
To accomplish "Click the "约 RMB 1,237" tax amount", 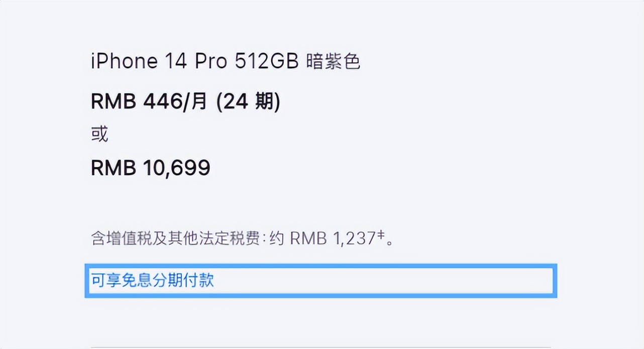I will pyautogui.click(x=321, y=238).
